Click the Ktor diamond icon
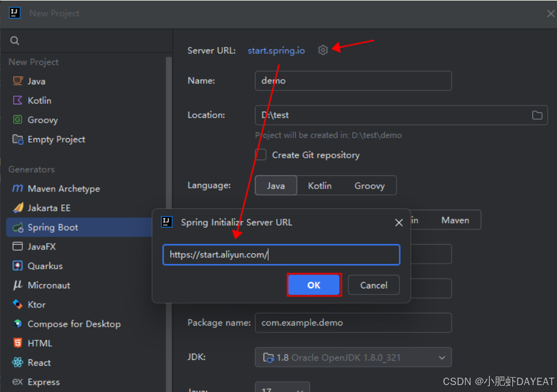Screen dimensions: 557x392 tap(18, 304)
